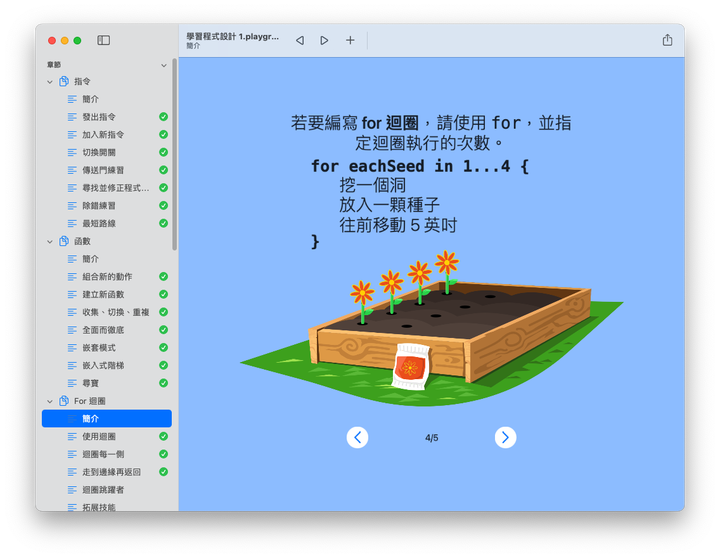
Task: Go to next page with right triangle toolbar button
Action: click(324, 40)
